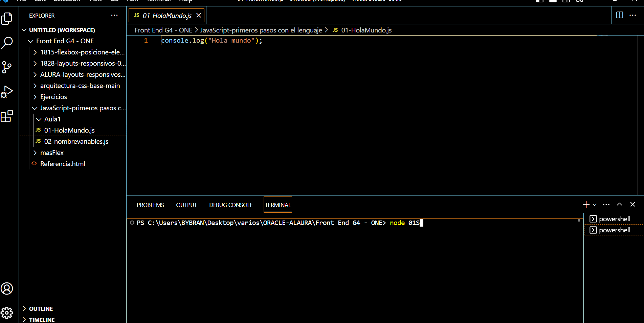Expand the TIMELINE section
644x323 pixels.
(x=24, y=320)
